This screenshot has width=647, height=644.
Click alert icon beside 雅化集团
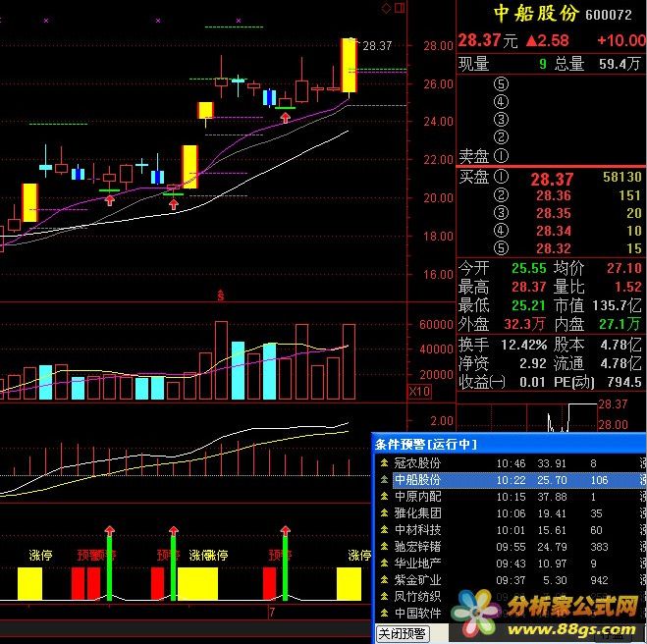(384, 513)
